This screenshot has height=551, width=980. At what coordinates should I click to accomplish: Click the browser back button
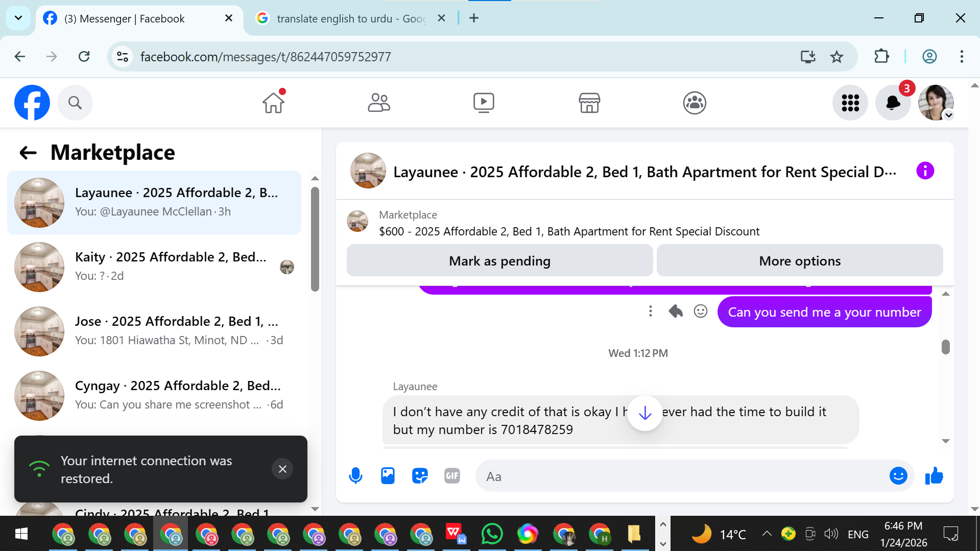[x=20, y=57]
